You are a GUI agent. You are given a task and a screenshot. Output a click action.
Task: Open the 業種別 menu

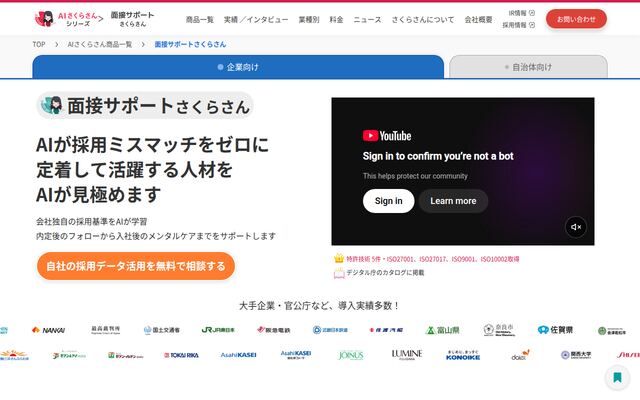click(x=309, y=20)
